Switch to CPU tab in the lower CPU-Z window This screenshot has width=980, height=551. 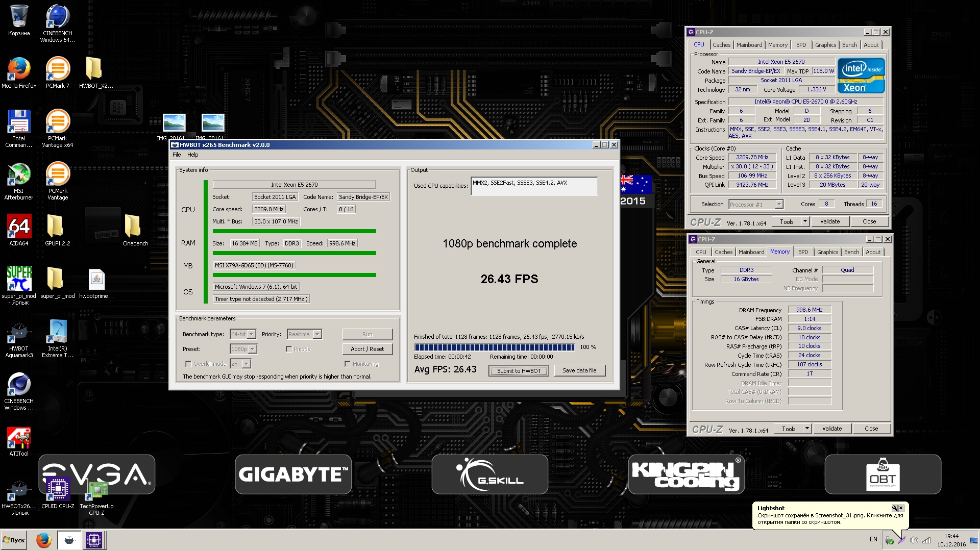tap(701, 252)
